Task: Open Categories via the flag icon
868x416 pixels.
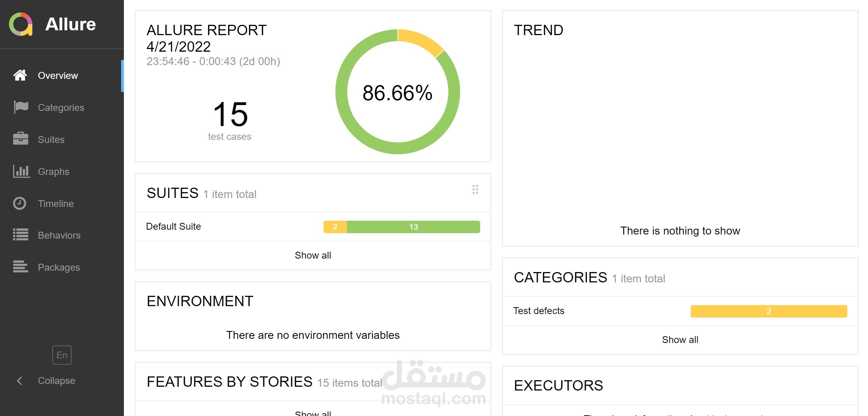Action: [21, 107]
